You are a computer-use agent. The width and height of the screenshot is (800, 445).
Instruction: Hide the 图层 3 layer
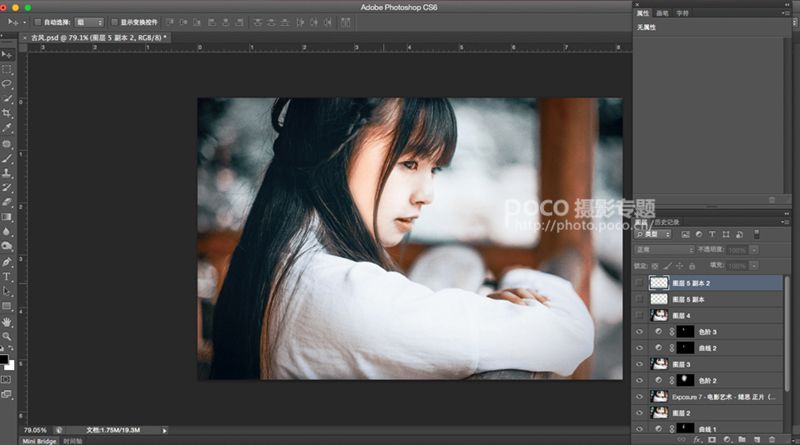point(639,364)
